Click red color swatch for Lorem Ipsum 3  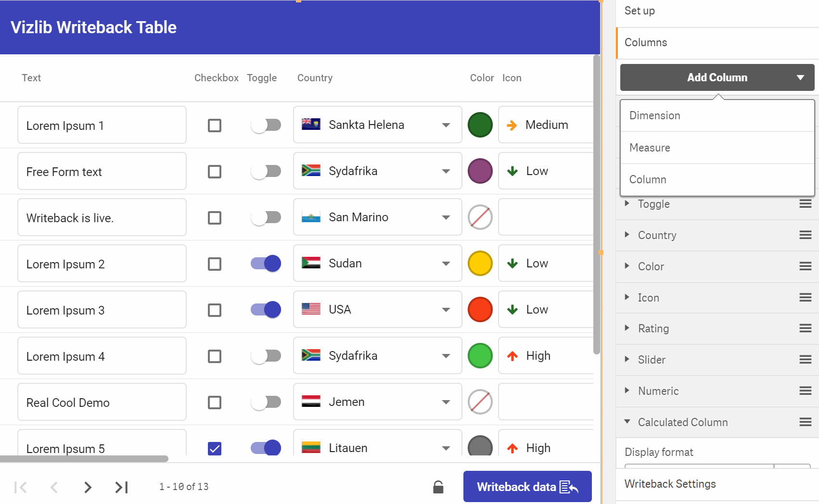tap(480, 310)
